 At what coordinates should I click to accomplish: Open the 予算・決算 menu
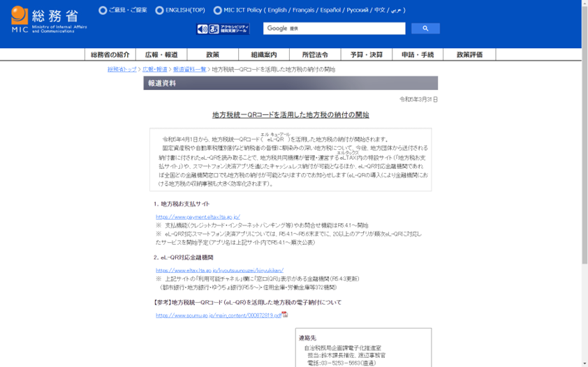pos(366,54)
